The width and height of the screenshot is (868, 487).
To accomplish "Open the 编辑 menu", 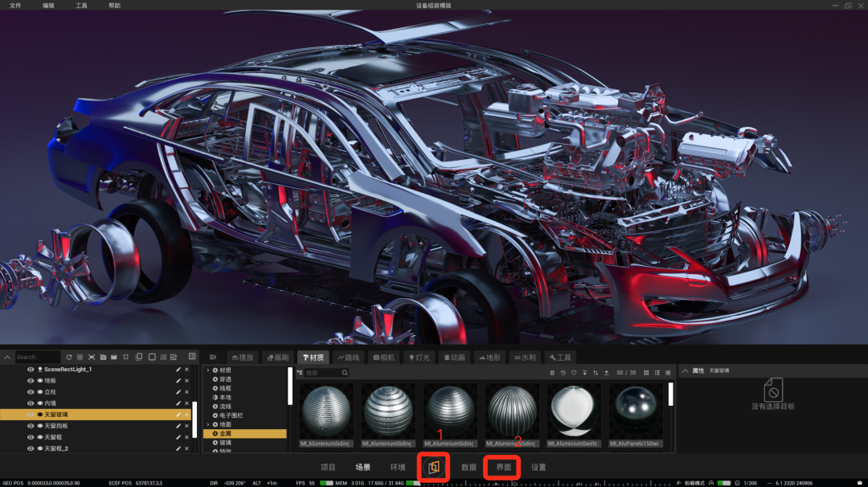I will pyautogui.click(x=48, y=5).
